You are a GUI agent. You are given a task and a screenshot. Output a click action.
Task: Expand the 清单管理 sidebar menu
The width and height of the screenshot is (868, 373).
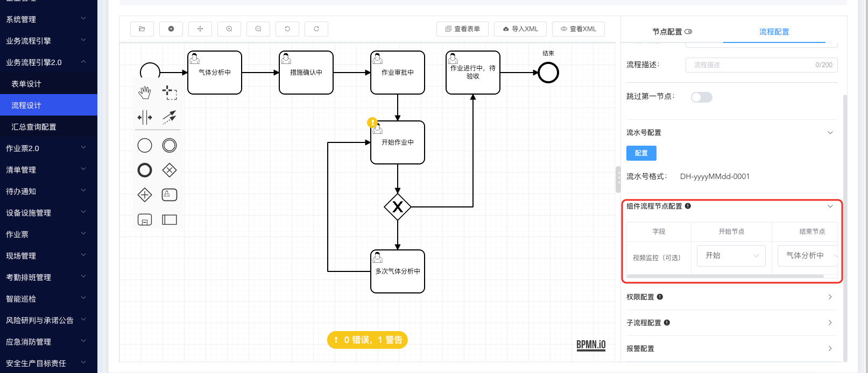tap(48, 170)
